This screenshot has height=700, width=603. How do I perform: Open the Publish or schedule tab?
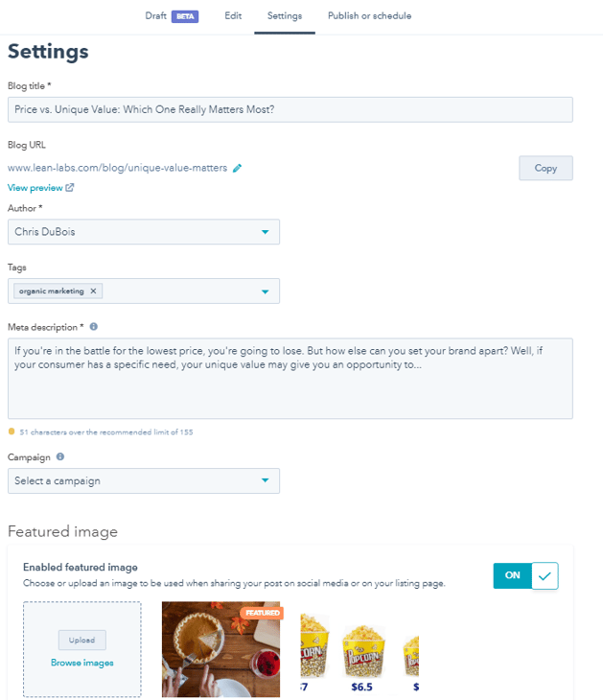[369, 16]
